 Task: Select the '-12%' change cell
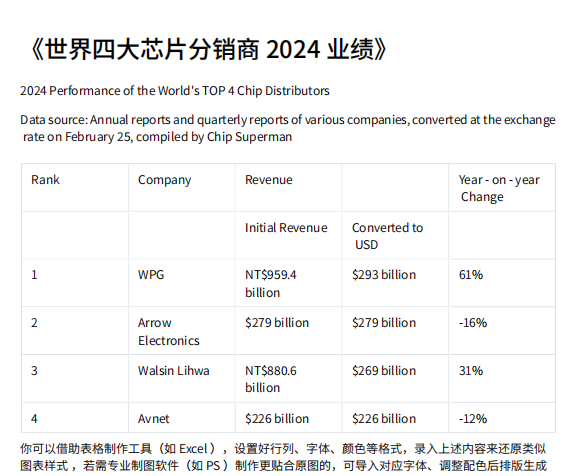click(502, 418)
